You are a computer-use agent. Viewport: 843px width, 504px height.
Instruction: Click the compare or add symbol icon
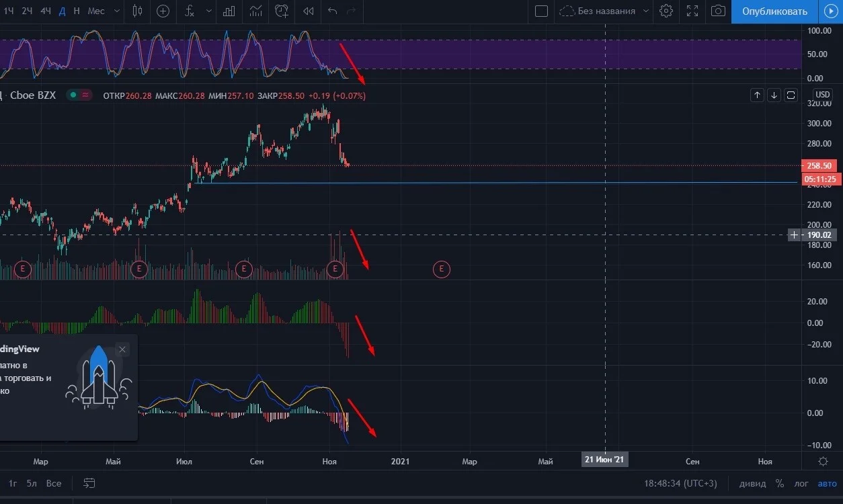(163, 11)
